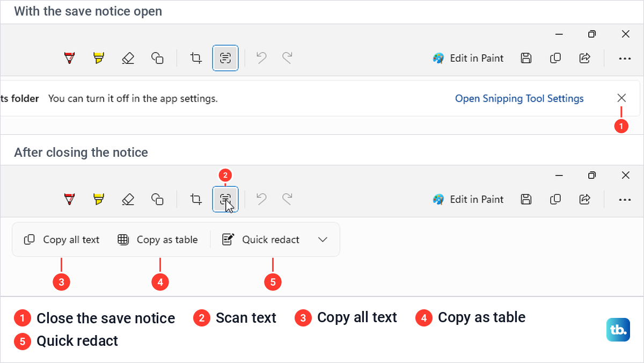Screen dimensions: 644x363
Task: Click 'You can turn it off in the app settings.'
Action: click(x=133, y=98)
